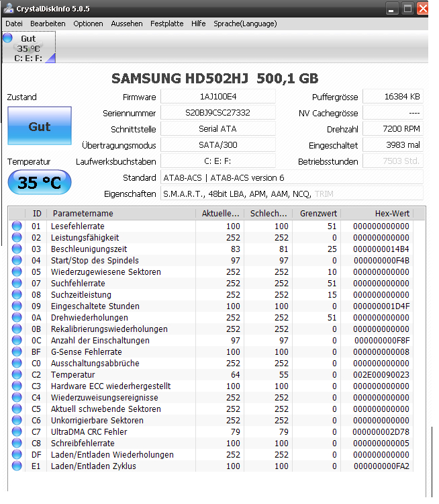Click status orb for Temperatur attribute row
Screen dimensions: 439x504
click(17, 374)
